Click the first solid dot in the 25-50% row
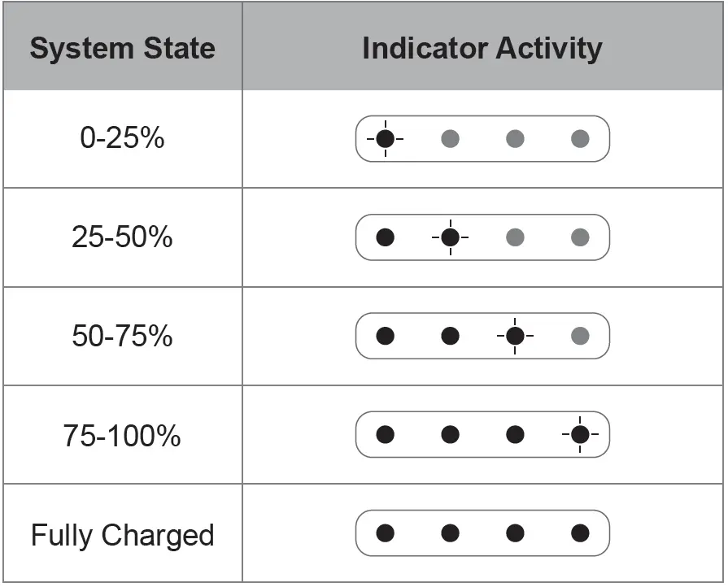The height and width of the screenshot is (587, 728). click(x=386, y=237)
